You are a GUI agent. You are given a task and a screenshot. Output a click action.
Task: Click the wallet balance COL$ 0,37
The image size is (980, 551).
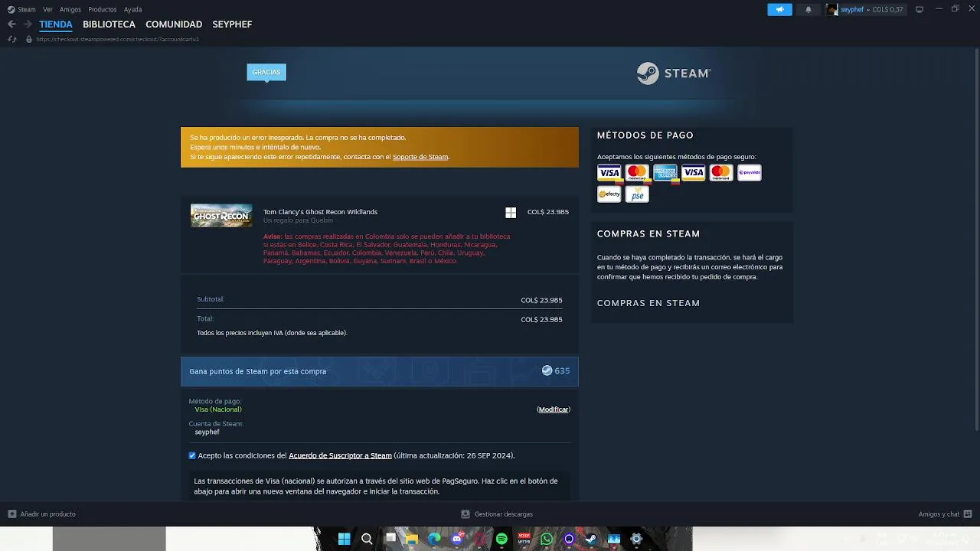tap(887, 9)
